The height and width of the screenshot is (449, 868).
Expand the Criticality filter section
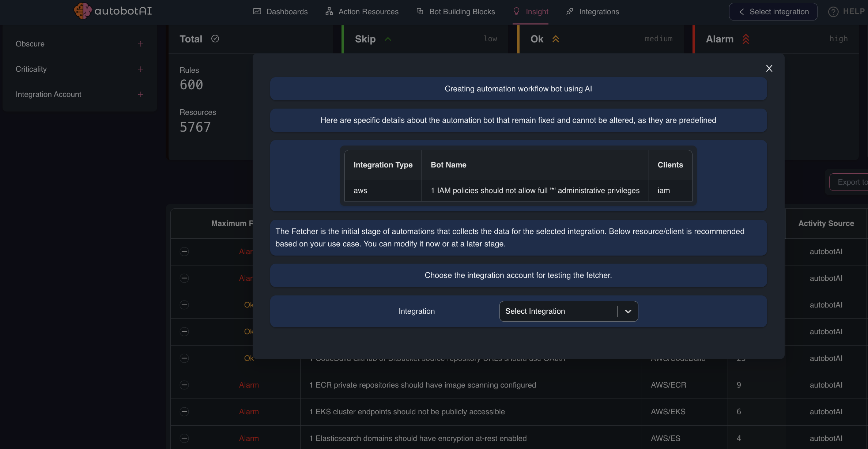141,69
